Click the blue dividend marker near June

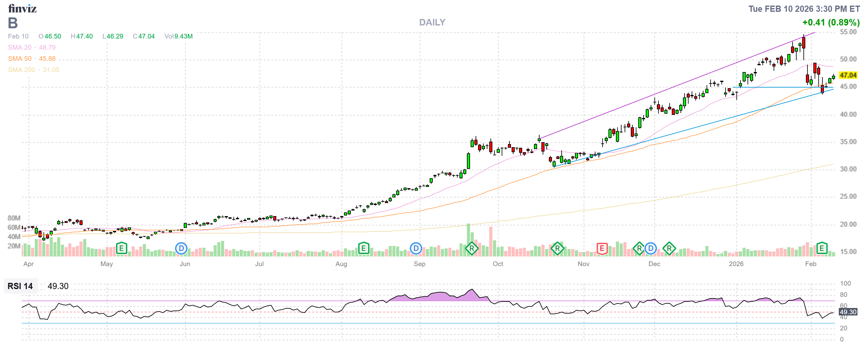coord(181,249)
